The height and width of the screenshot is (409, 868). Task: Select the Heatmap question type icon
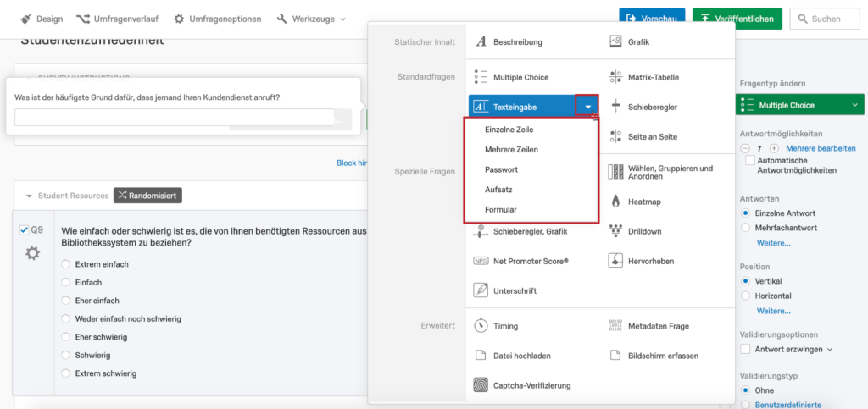(x=616, y=202)
